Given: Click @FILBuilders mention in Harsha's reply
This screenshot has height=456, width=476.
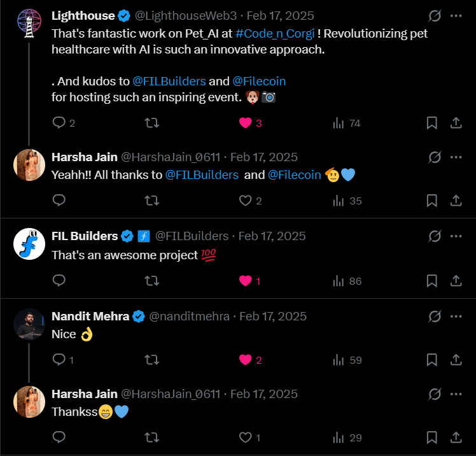Looking at the screenshot, I should (x=202, y=175).
